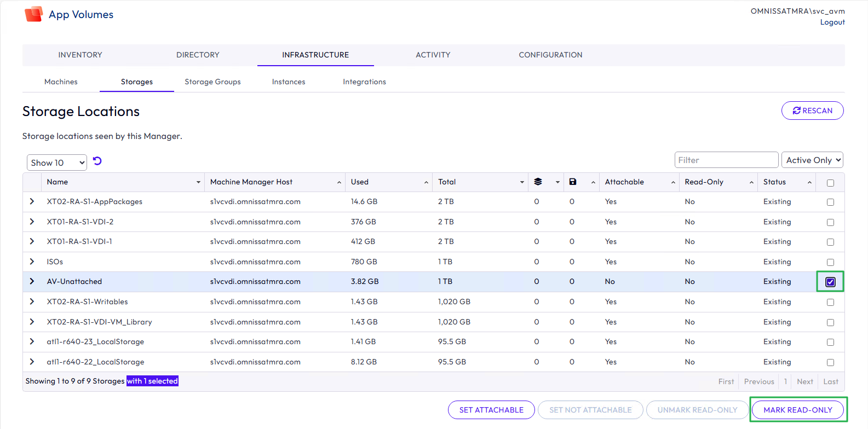This screenshot has width=868, height=429.
Task: Click the Logout link
Action: (832, 22)
